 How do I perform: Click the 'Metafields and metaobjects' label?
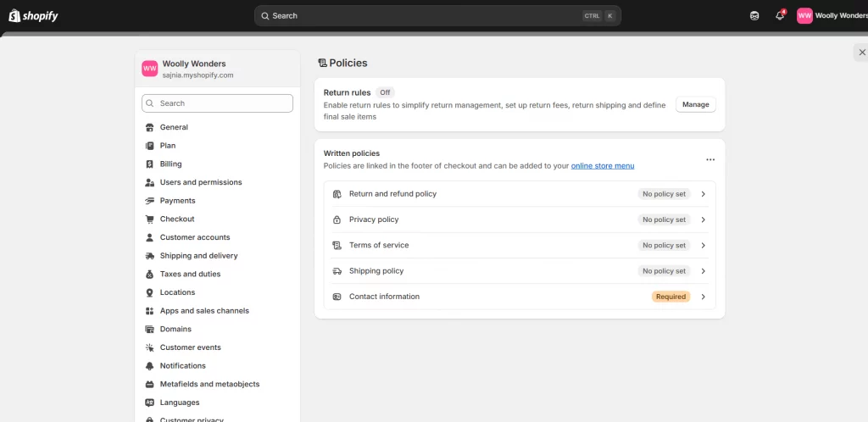pyautogui.click(x=210, y=384)
